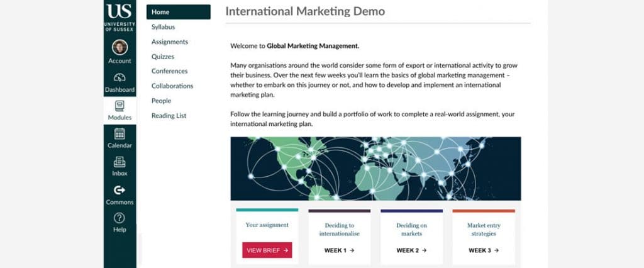Navigate to Conferences
Image resolution: width=644 pixels, height=268 pixels.
pyautogui.click(x=169, y=71)
